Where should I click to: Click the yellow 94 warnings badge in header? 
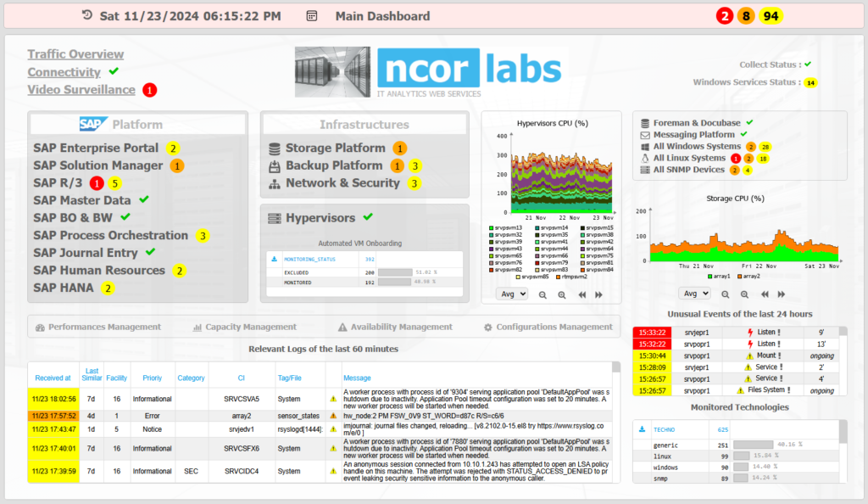pyautogui.click(x=771, y=16)
